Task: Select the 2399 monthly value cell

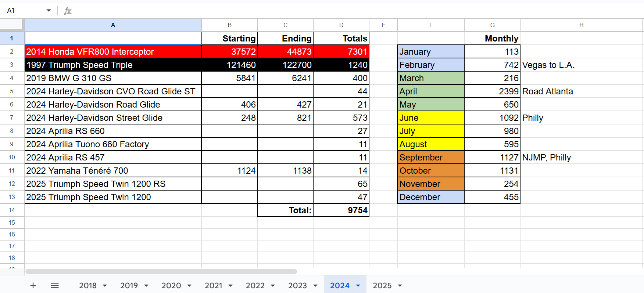Action: [492, 91]
